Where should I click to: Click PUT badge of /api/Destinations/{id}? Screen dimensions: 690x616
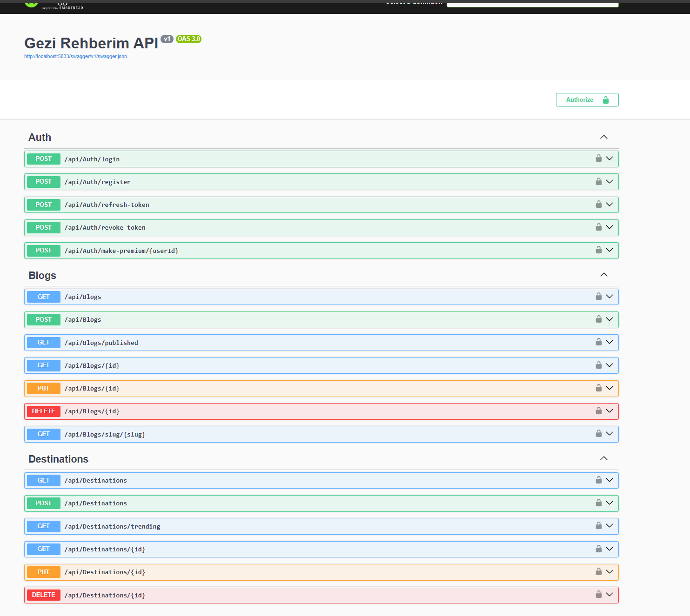pos(44,572)
